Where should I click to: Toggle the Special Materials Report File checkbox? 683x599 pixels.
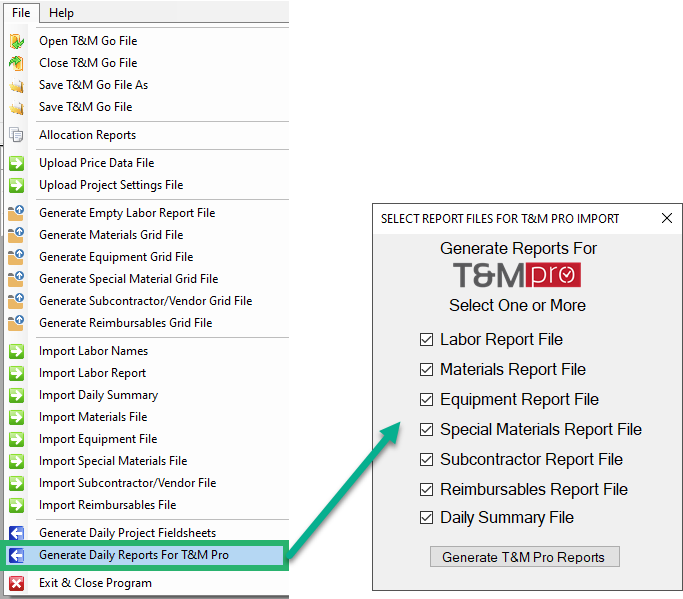(426, 430)
